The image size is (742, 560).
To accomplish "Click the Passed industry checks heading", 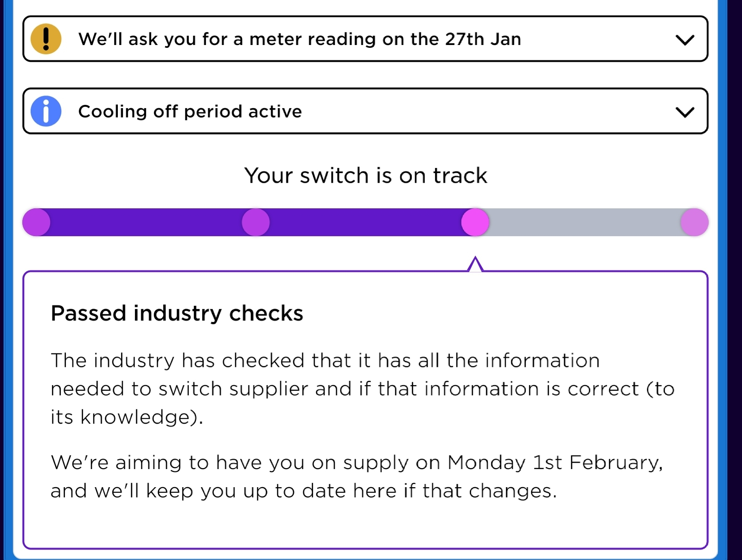I will click(x=177, y=313).
